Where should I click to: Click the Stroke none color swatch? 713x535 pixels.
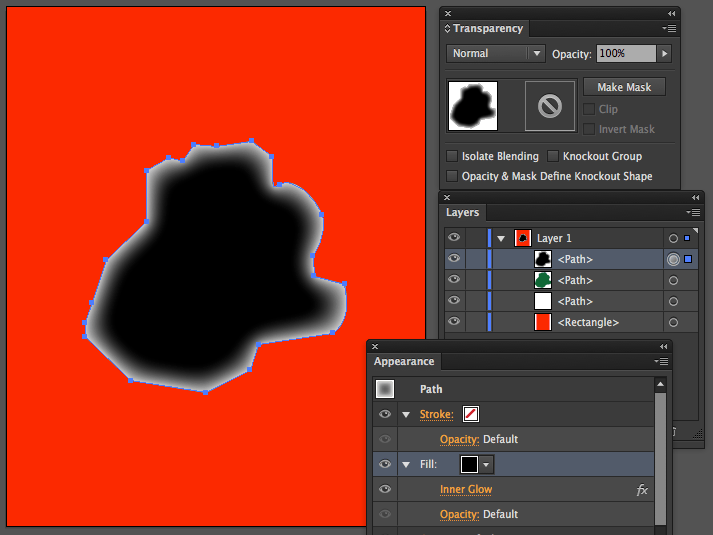coord(471,414)
